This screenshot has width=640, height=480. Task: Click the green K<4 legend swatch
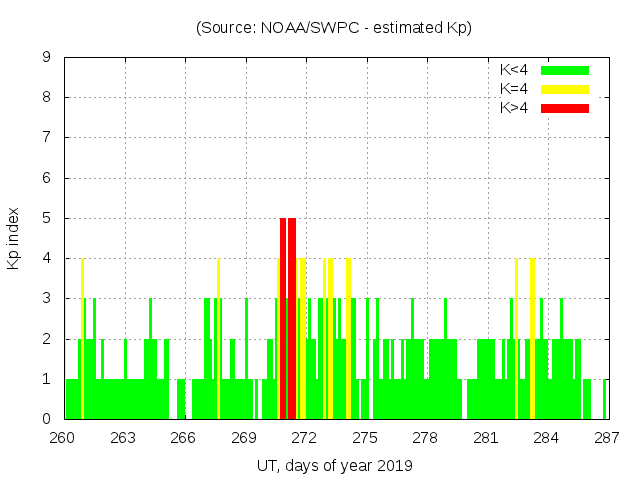pos(565,70)
